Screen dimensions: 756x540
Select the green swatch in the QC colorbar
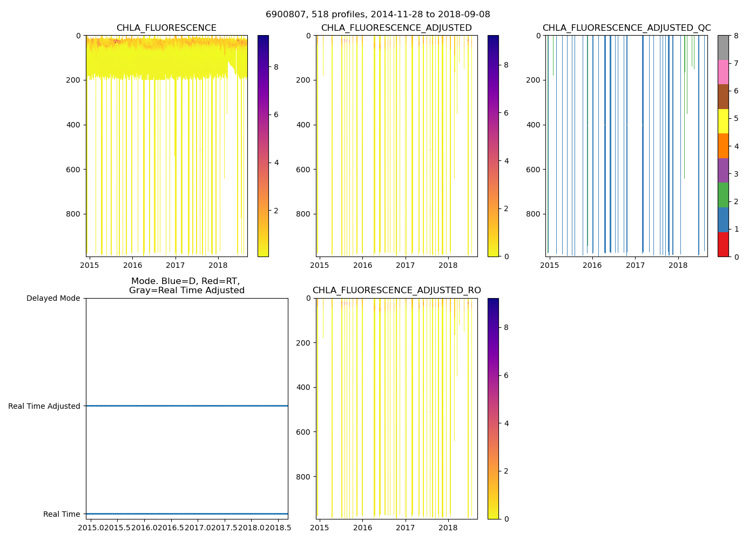tap(723, 195)
